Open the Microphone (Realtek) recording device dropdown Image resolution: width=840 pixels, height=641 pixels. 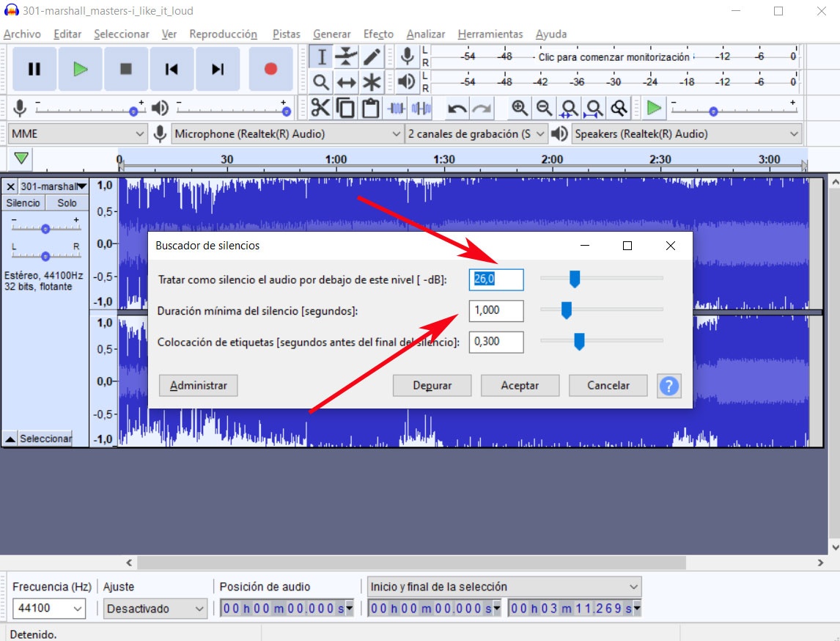tap(287, 134)
